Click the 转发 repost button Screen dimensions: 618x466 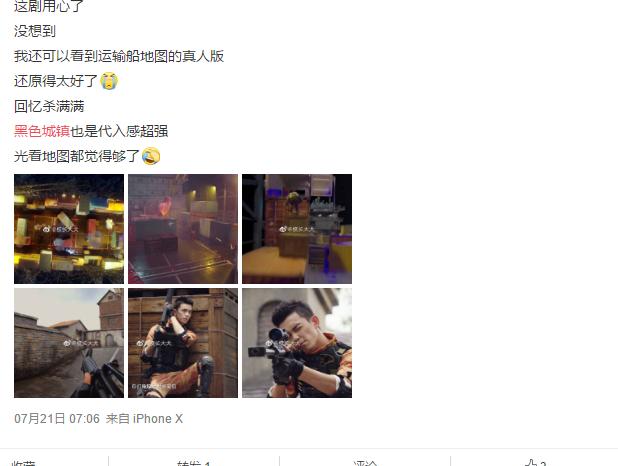tap(194, 463)
